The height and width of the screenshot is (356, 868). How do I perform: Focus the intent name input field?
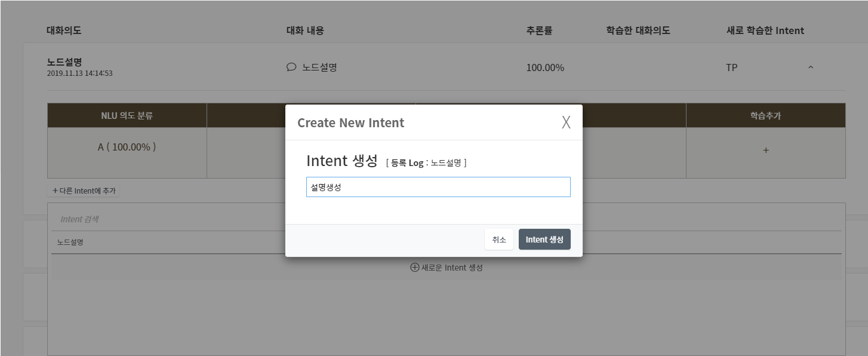click(438, 187)
